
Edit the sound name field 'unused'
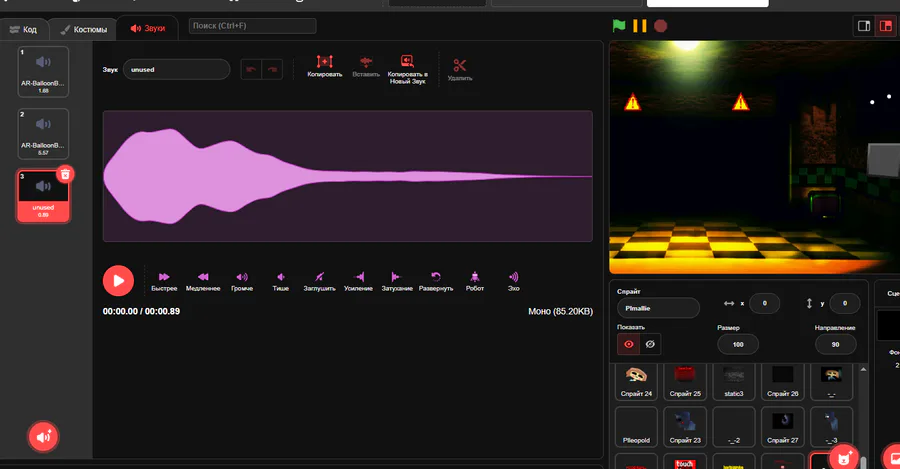[x=176, y=69]
